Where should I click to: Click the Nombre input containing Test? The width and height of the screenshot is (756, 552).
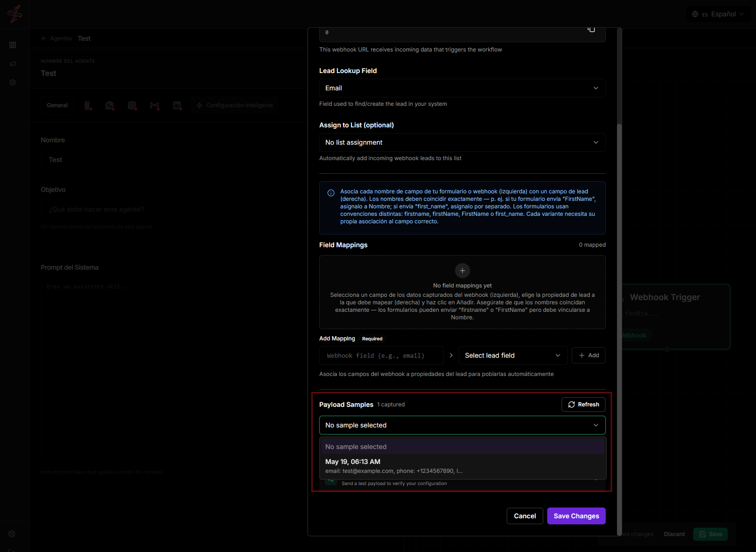point(173,160)
